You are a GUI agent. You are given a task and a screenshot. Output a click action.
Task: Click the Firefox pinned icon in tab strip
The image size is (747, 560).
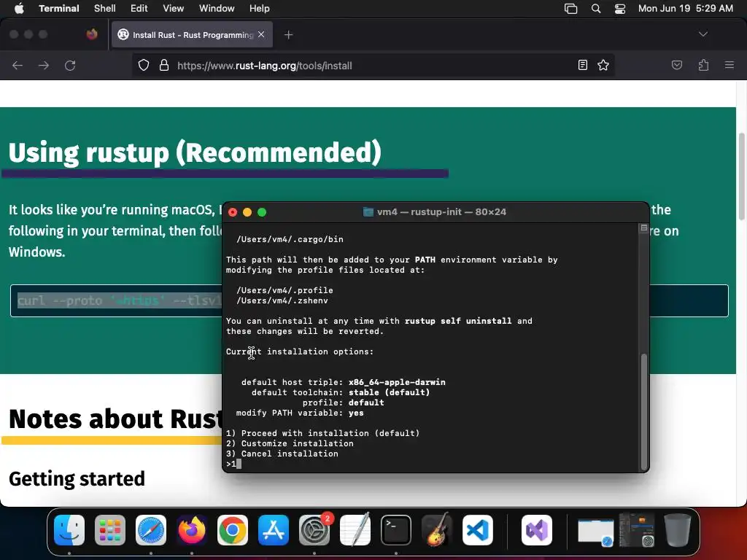pyautogui.click(x=92, y=34)
